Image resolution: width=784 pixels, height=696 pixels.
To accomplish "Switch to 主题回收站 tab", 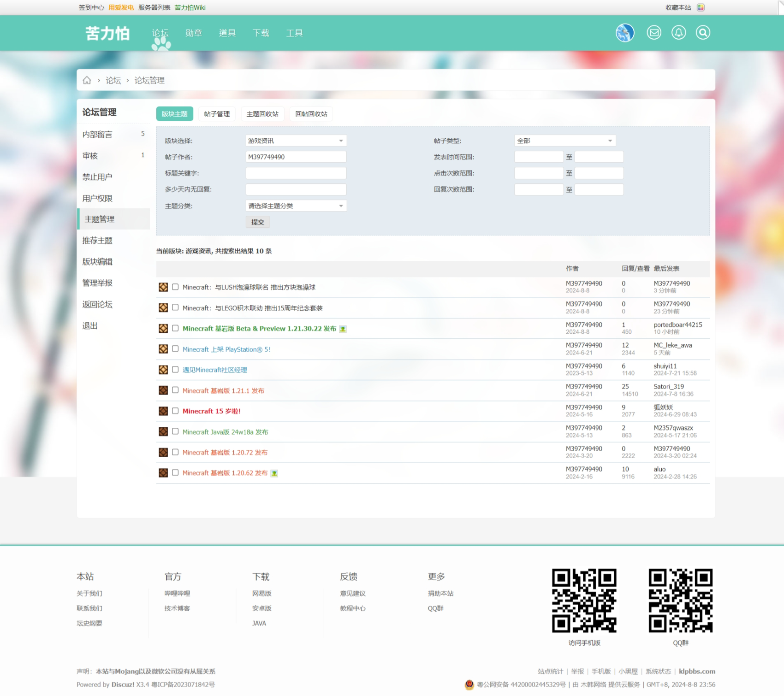I will [262, 114].
